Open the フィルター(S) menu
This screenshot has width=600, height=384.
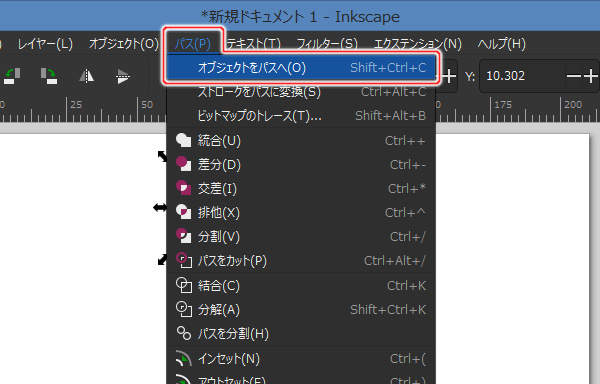327,44
